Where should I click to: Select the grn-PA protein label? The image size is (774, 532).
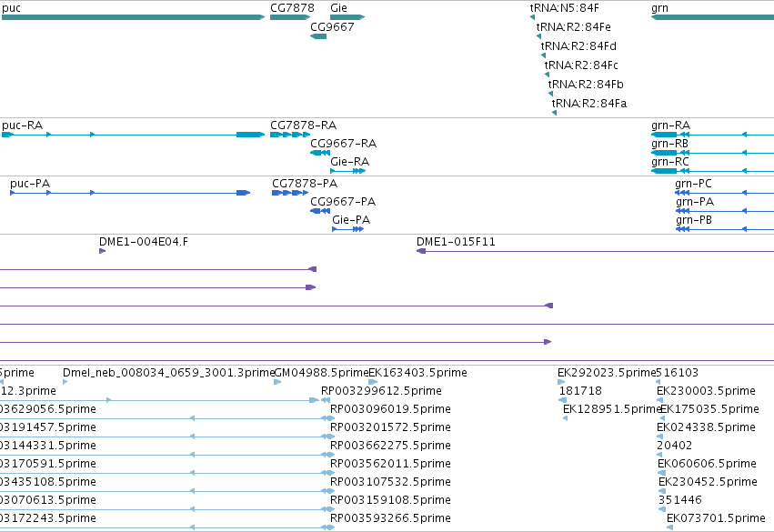[x=695, y=202]
